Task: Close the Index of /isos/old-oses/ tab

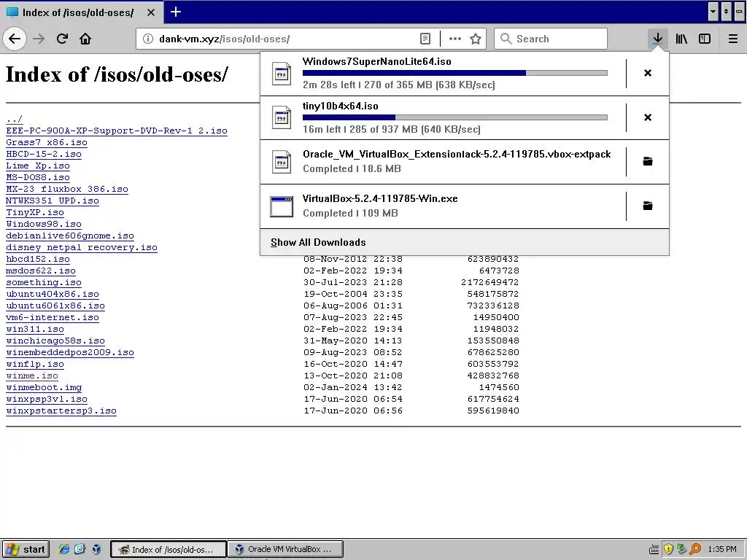Action: coord(150,12)
